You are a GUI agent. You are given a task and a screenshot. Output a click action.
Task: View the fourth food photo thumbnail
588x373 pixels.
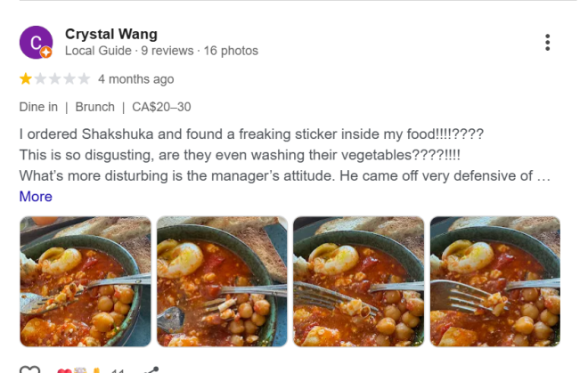(494, 281)
